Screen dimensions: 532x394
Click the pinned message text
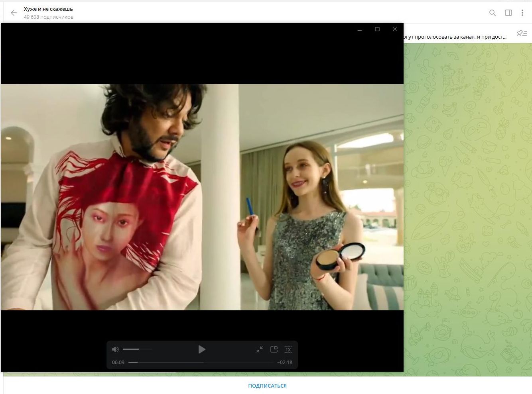point(455,37)
